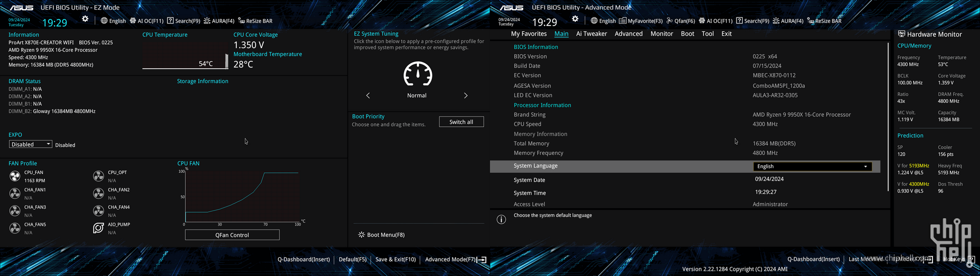
Task: Open AURA(F4) in Advanced Mode
Action: (788, 21)
